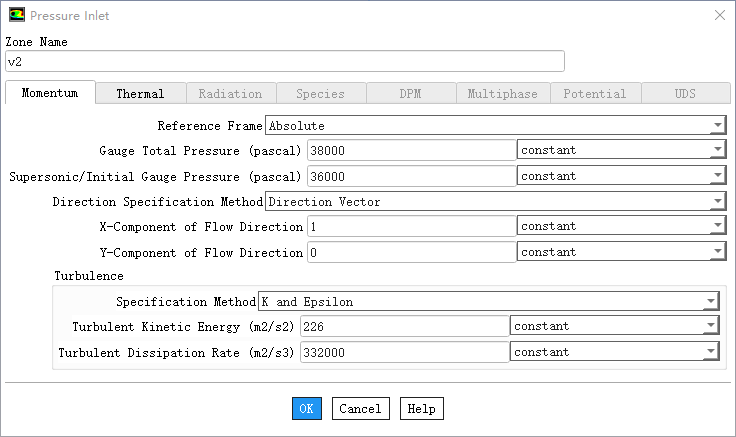Screen dimensions: 736x437
Task: Click the Help button
Action: click(x=421, y=409)
